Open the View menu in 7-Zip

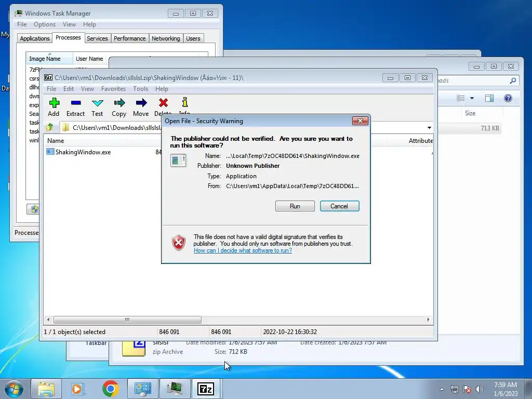point(87,88)
